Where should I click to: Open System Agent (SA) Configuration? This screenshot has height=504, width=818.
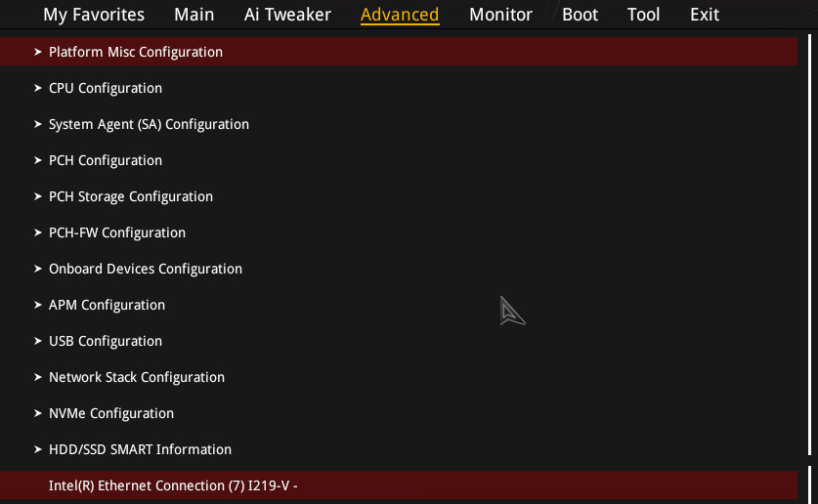tap(399, 124)
